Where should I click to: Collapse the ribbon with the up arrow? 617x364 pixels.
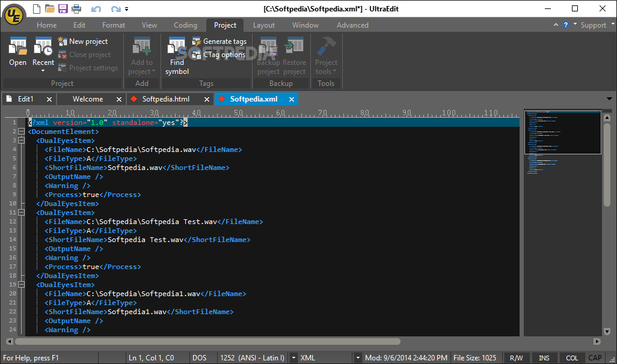556,25
